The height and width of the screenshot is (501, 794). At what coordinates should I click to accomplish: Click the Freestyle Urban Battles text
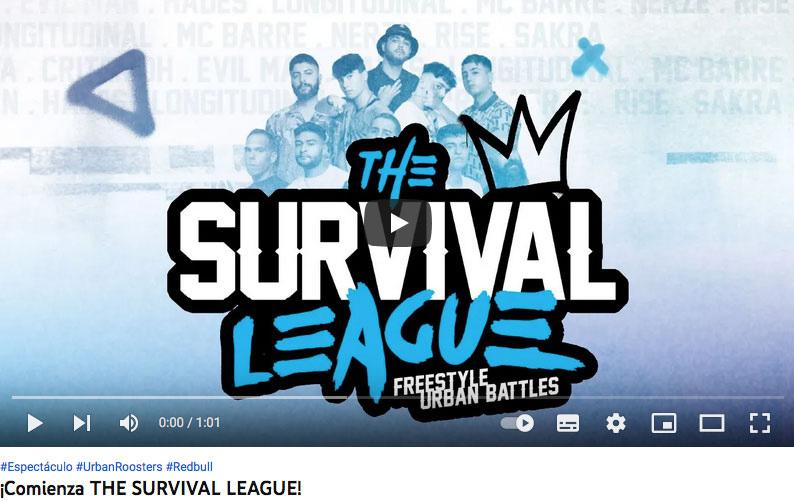tap(476, 390)
